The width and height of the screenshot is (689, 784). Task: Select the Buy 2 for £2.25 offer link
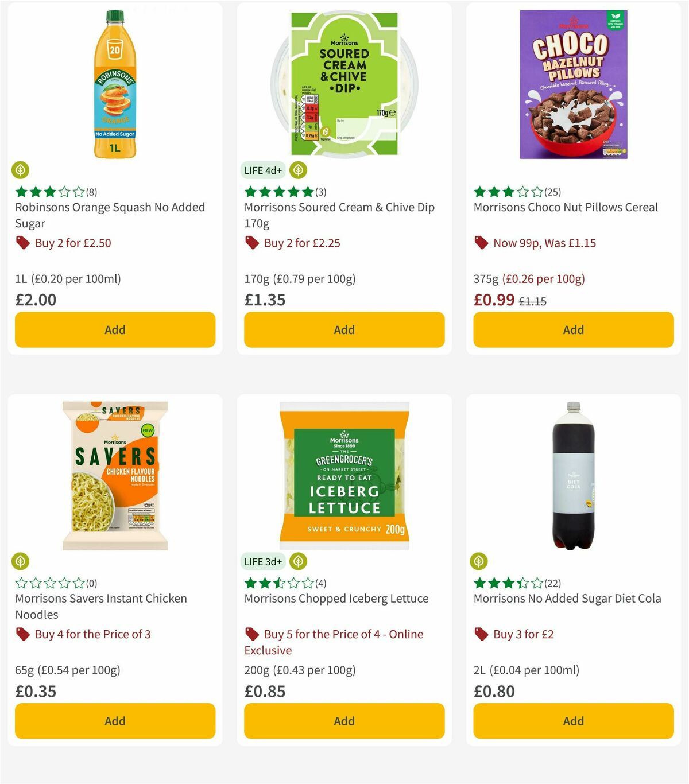(x=301, y=243)
